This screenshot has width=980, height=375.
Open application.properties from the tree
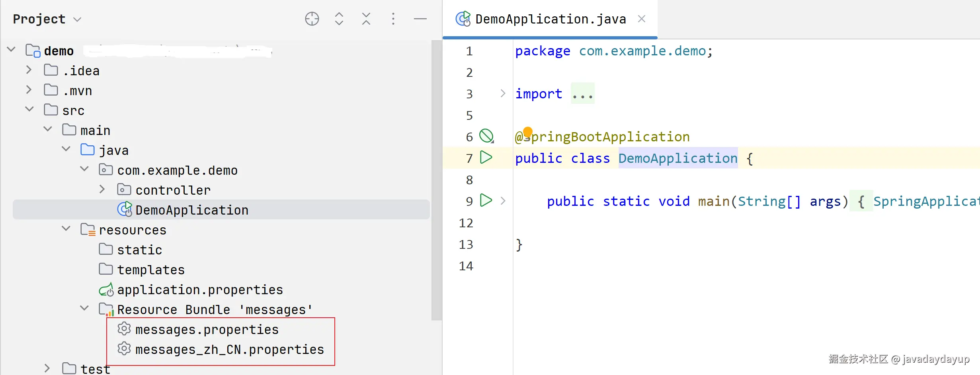[x=200, y=290]
